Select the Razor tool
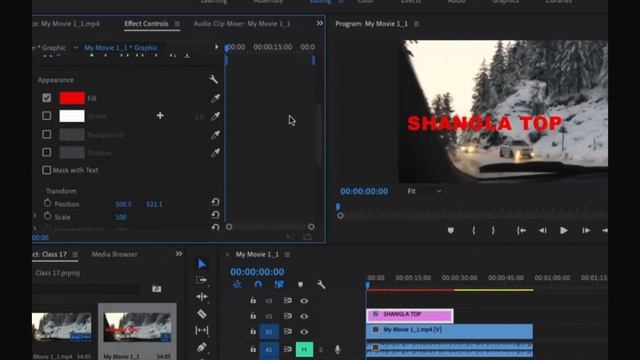640x360 pixels. pyautogui.click(x=202, y=313)
